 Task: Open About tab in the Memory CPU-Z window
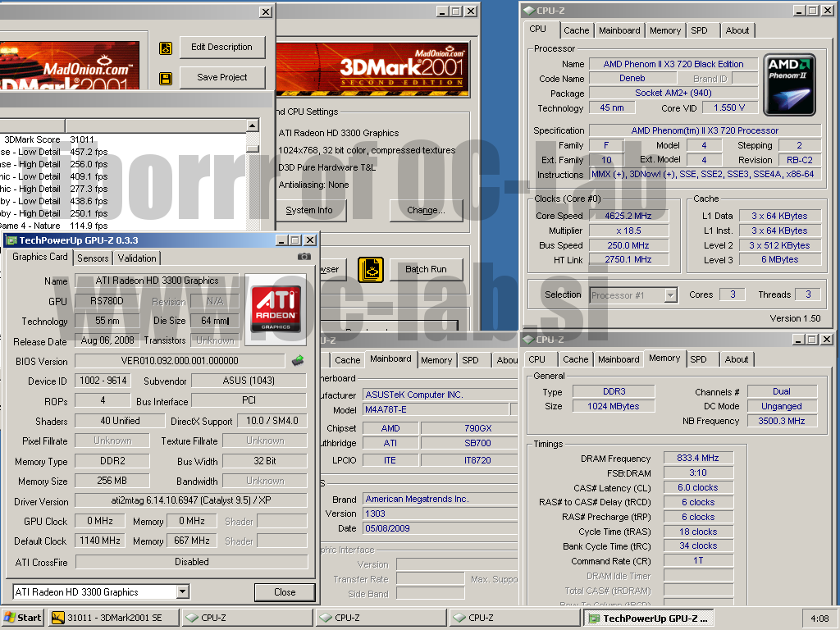click(x=737, y=359)
